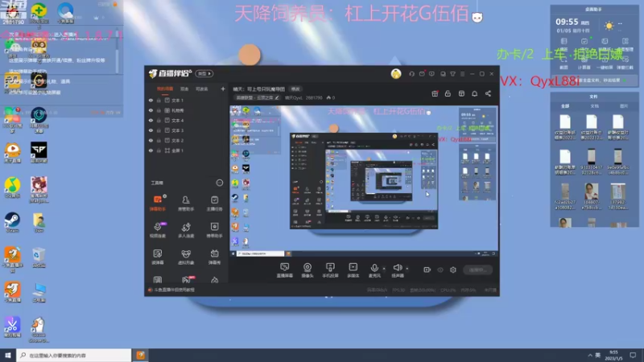Toggle lock on 文本 1 layer
Image resolution: width=644 pixels, height=362 pixels.
coord(159,100)
